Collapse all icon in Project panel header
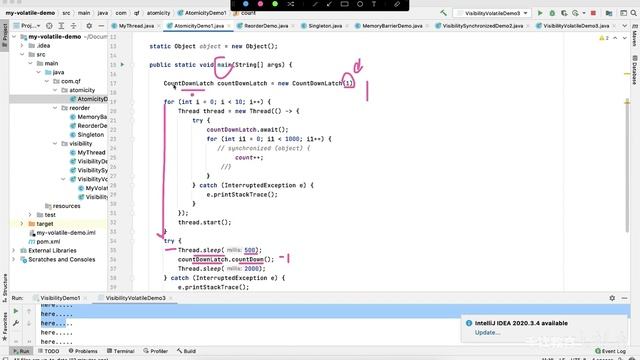This screenshot has width=640, height=360. point(73,26)
